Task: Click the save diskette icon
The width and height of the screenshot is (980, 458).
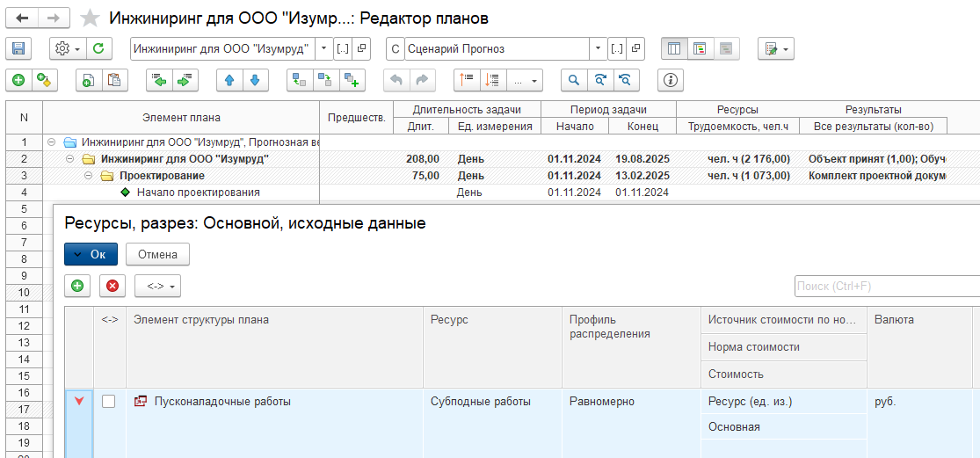Action: (x=18, y=49)
